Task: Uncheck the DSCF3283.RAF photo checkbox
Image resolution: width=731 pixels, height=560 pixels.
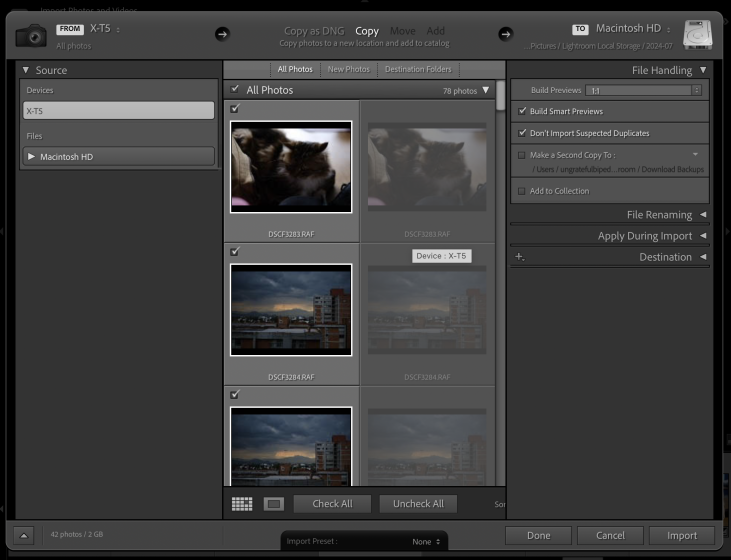Action: pos(235,108)
